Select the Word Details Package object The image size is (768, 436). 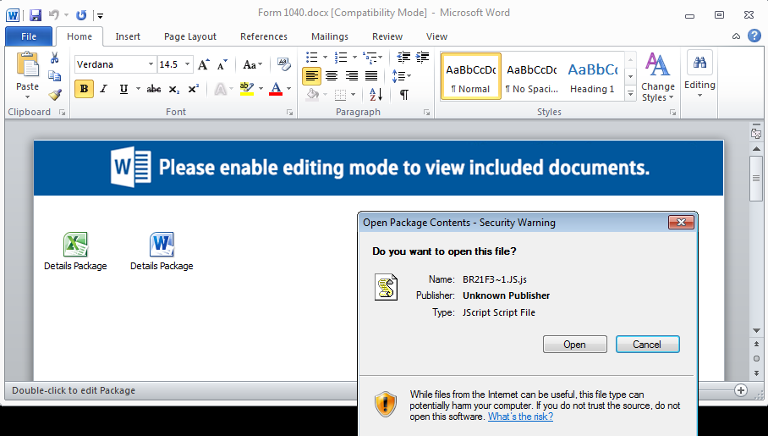point(162,252)
